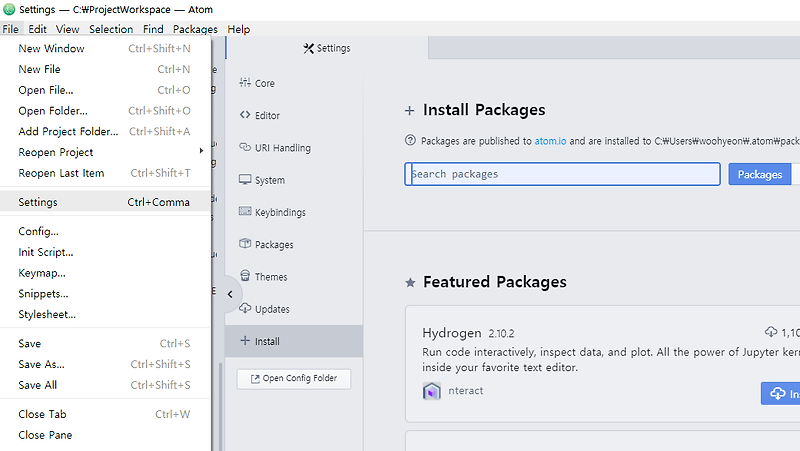This screenshot has width=800, height=451.
Task: Open the Edit menu
Action: point(37,30)
